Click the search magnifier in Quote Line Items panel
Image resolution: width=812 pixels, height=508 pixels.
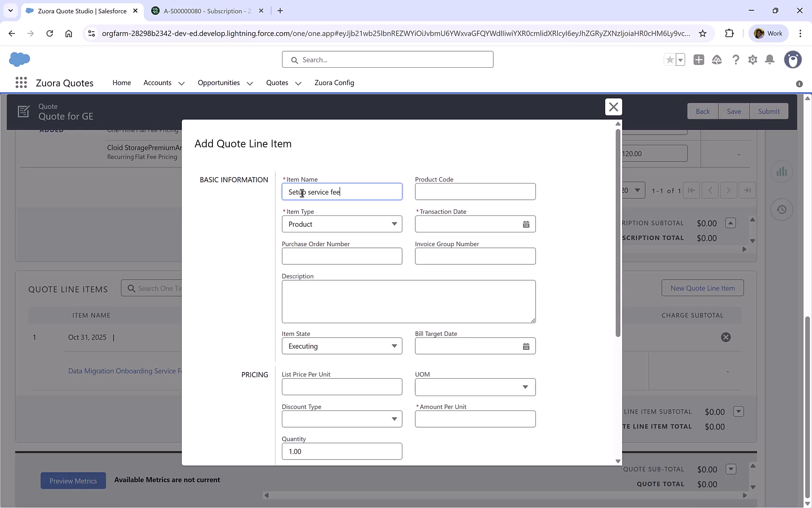click(132, 288)
